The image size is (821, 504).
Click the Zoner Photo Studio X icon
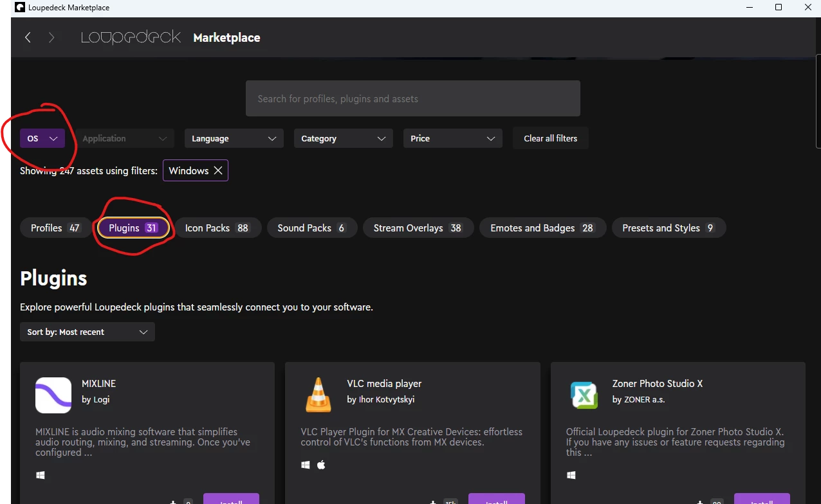(x=584, y=395)
